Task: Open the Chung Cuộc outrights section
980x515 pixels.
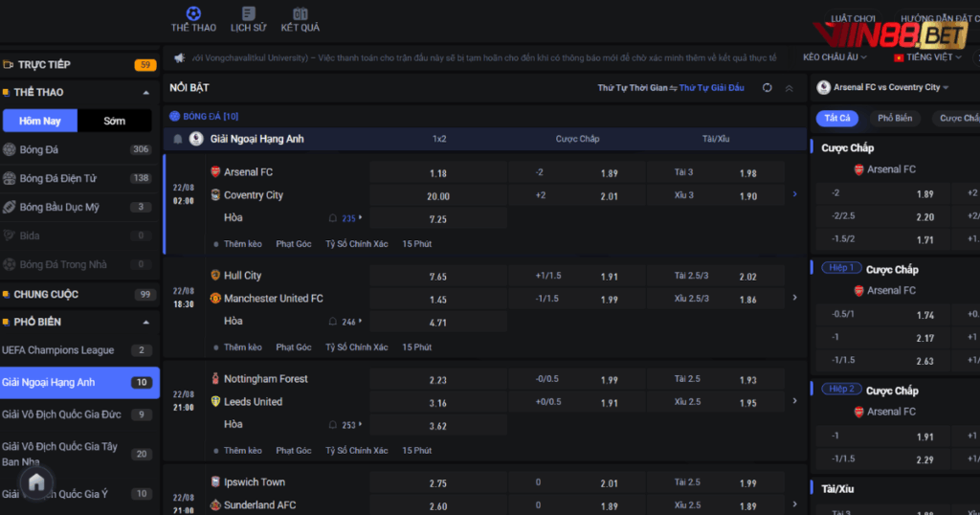Action: tap(80, 295)
